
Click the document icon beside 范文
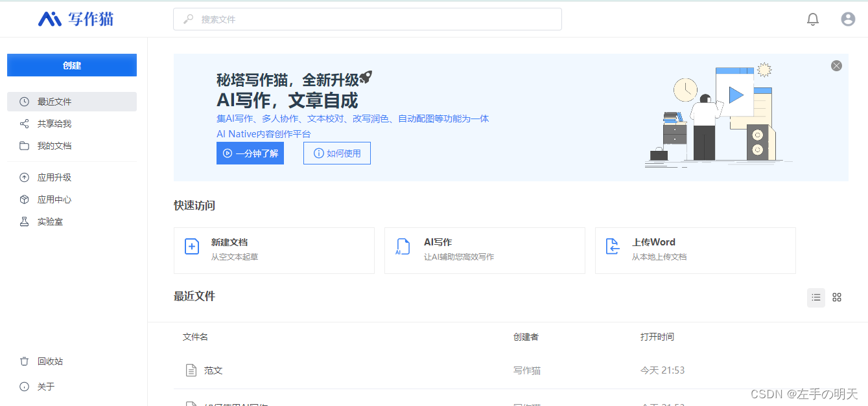coord(191,370)
